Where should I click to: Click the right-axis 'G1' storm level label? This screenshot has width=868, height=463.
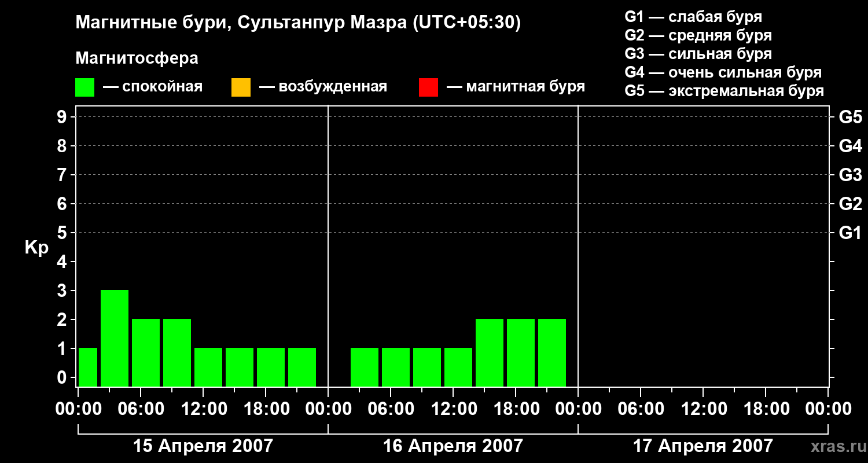point(851,233)
